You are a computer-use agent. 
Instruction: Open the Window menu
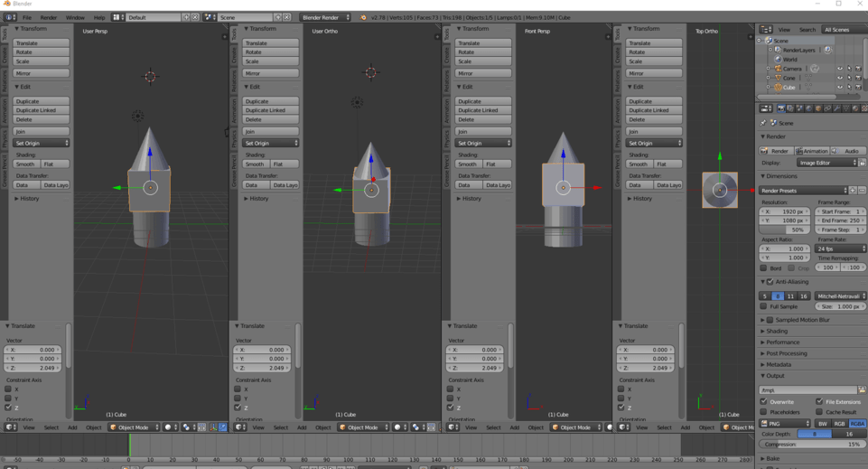click(x=75, y=17)
